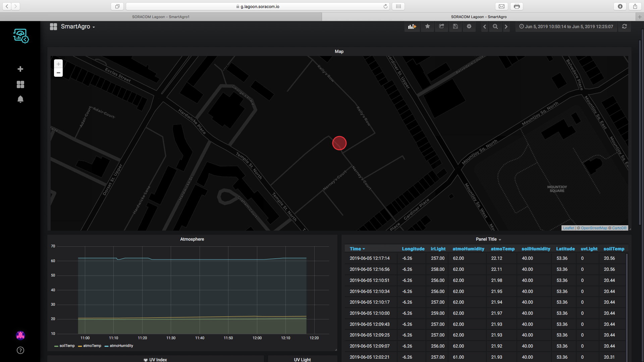Refresh the dashboard data
The image size is (644, 362).
[624, 26]
